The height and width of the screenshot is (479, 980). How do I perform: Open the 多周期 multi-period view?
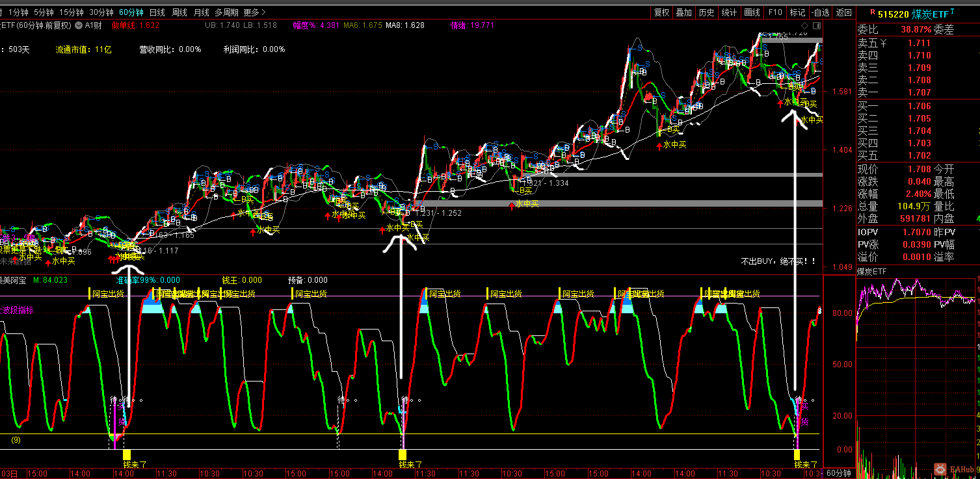pos(227,12)
